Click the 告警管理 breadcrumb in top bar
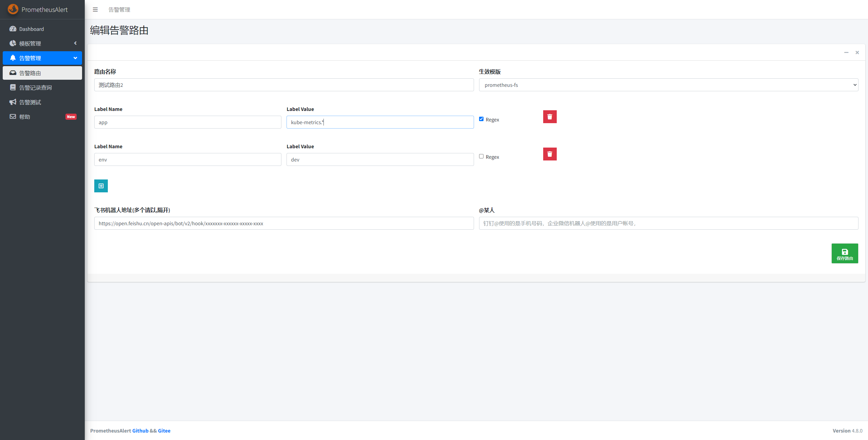868x440 pixels. tap(119, 9)
